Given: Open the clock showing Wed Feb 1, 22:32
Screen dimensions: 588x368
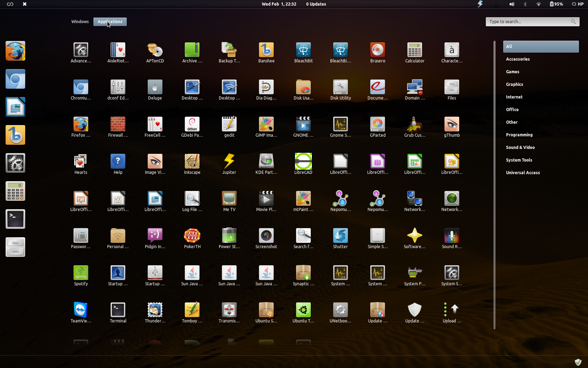Looking at the screenshot, I should pyautogui.click(x=279, y=4).
